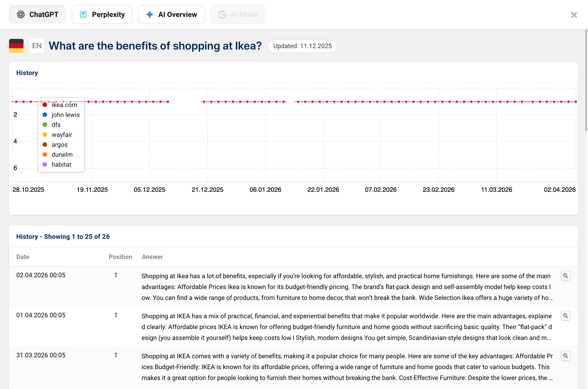Sort the history table by Position column
This screenshot has height=389, width=588.
click(121, 257)
